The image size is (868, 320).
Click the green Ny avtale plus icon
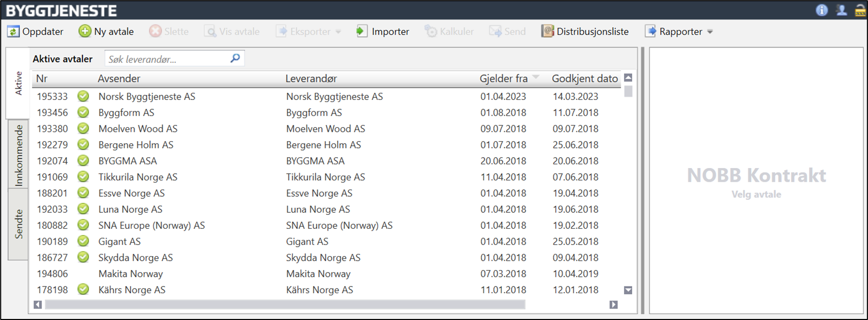point(84,31)
